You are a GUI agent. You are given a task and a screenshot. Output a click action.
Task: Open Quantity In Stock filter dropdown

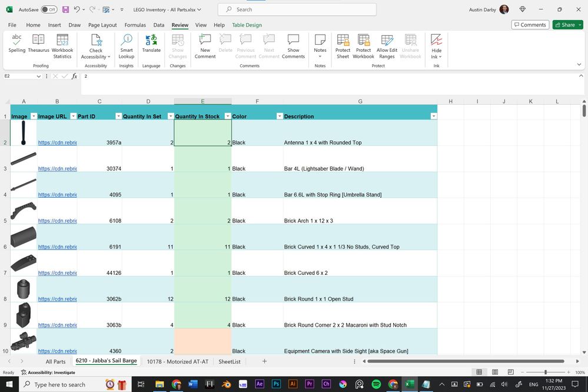click(228, 117)
